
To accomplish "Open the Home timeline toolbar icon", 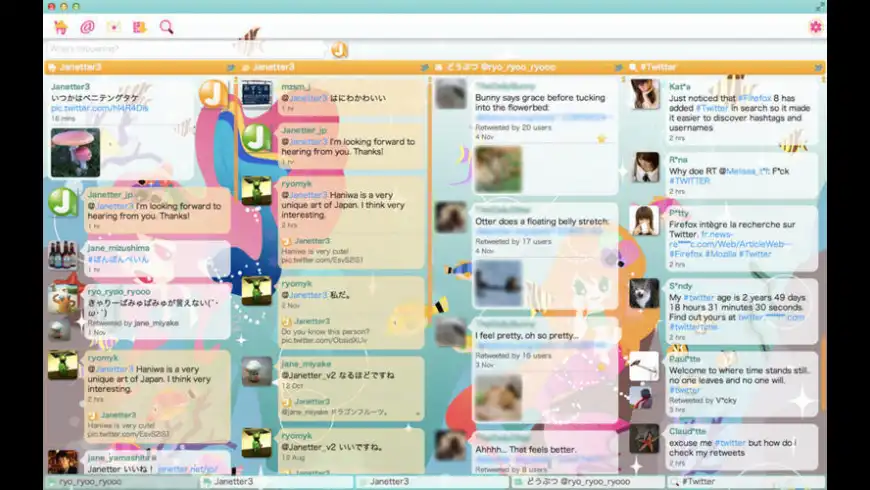I will click(61, 27).
